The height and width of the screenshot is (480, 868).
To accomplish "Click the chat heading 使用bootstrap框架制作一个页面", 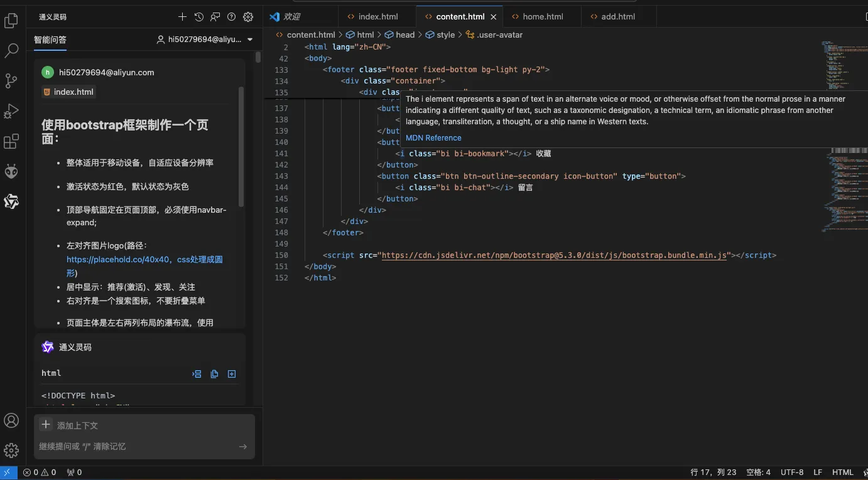I will (x=125, y=131).
